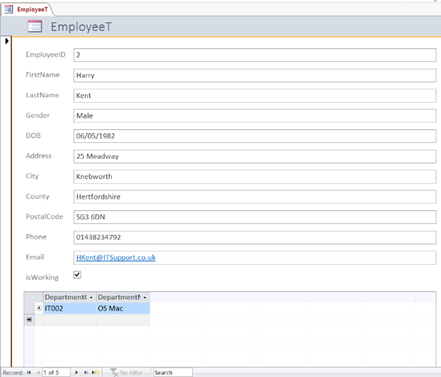Go to the previous record arrow

(38, 372)
